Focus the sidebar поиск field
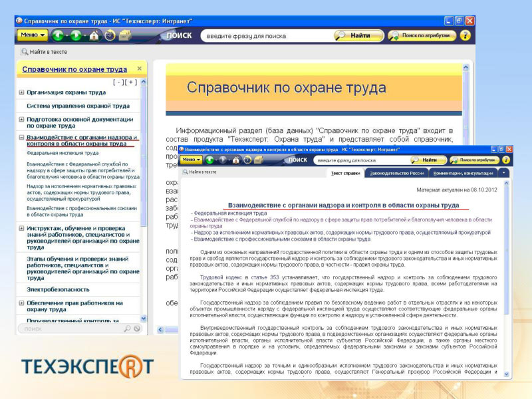532x399 pixels. click(73, 329)
